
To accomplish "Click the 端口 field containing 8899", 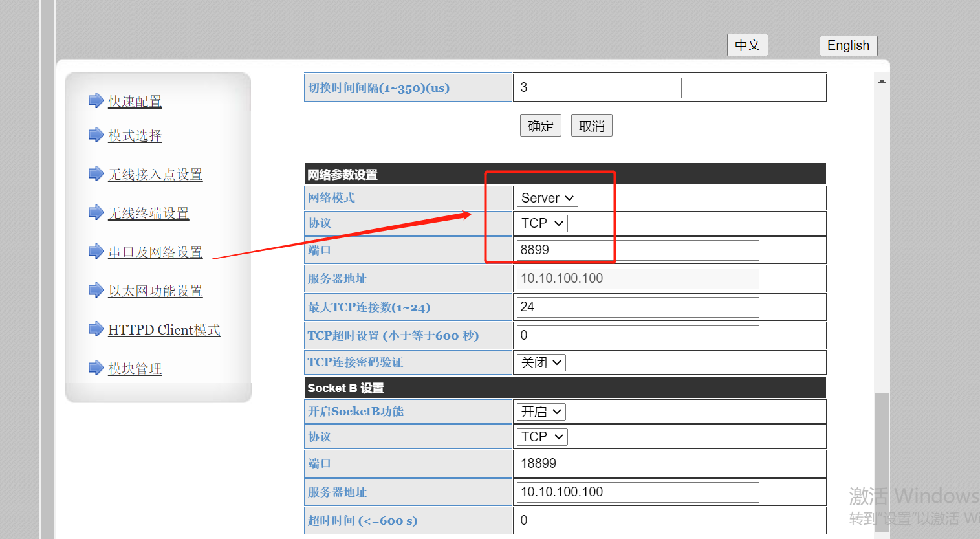I will pos(637,250).
